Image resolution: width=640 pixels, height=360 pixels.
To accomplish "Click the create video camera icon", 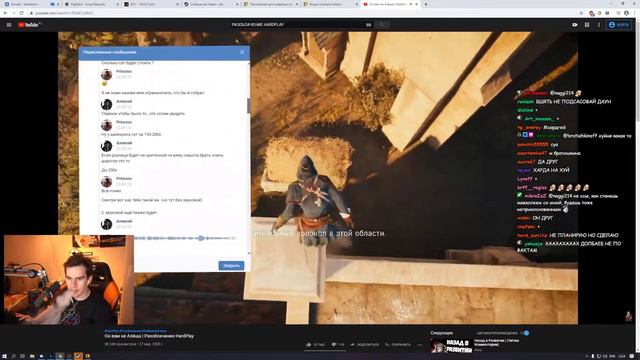I will (x=575, y=25).
